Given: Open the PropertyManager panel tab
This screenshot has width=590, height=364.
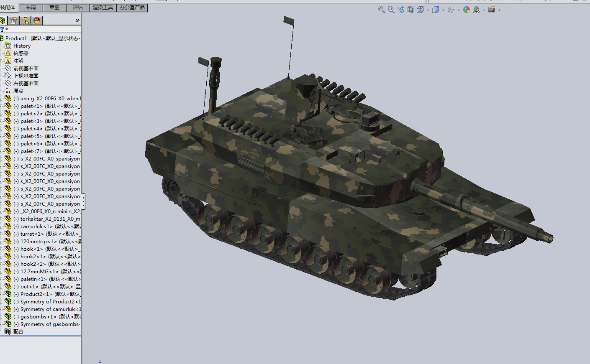Looking at the screenshot, I should (13, 20).
